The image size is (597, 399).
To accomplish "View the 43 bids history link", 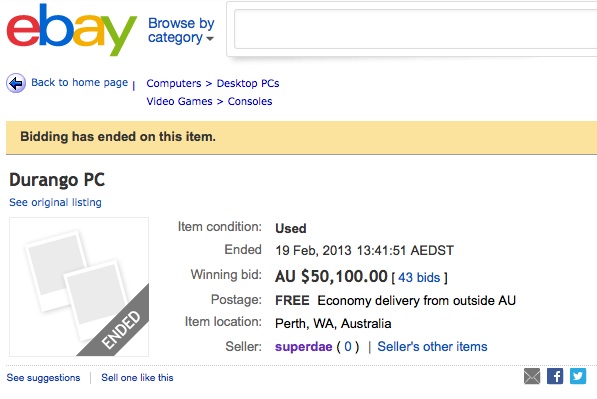I will pyautogui.click(x=419, y=278).
